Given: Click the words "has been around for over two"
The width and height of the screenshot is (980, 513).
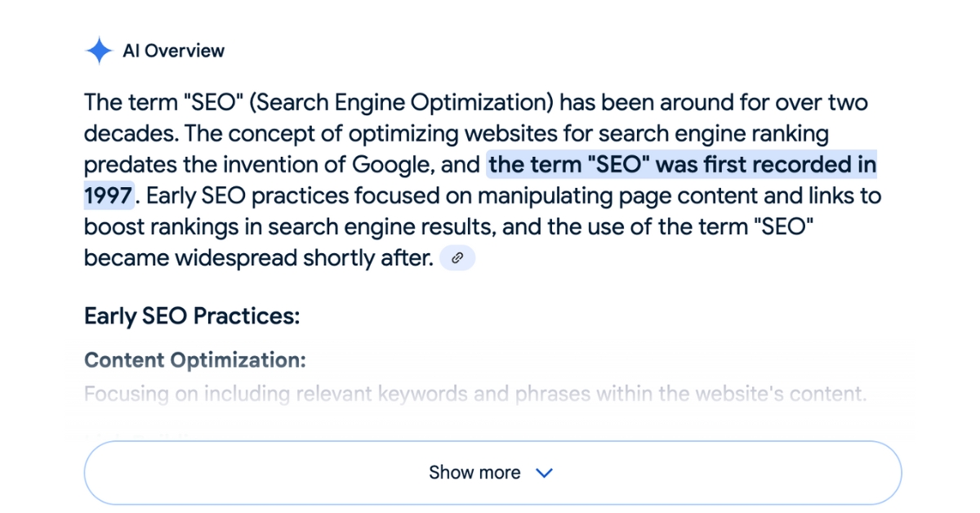Looking at the screenshot, I should click(715, 103).
